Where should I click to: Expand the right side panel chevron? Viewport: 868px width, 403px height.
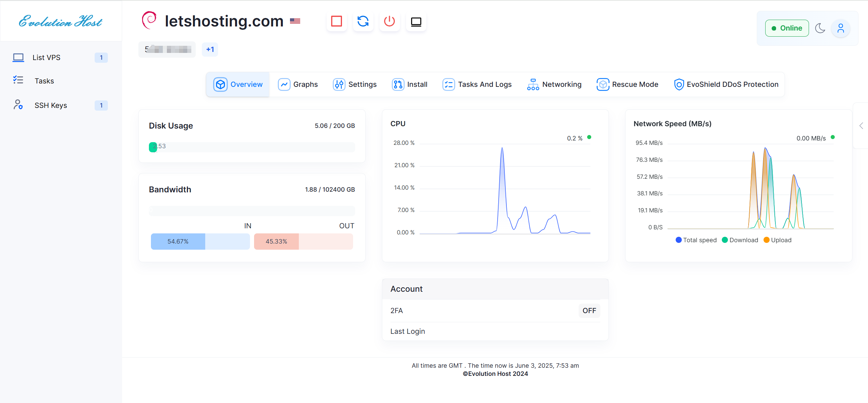(x=862, y=126)
